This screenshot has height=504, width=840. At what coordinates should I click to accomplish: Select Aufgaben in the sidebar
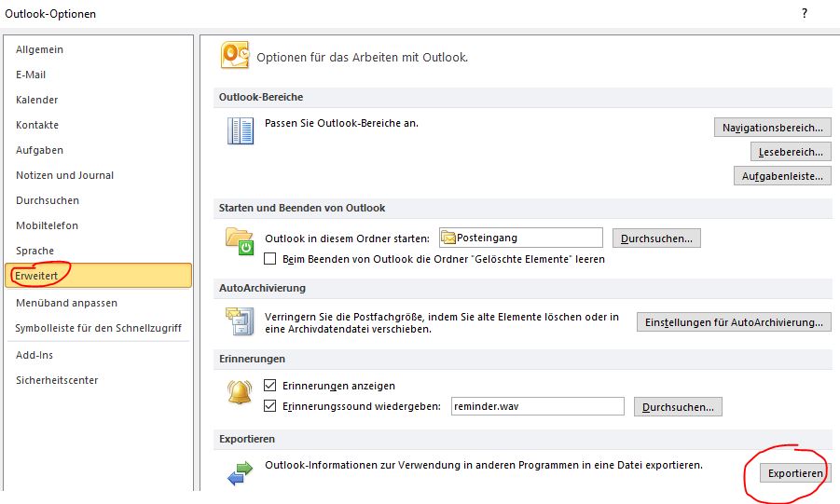40,150
